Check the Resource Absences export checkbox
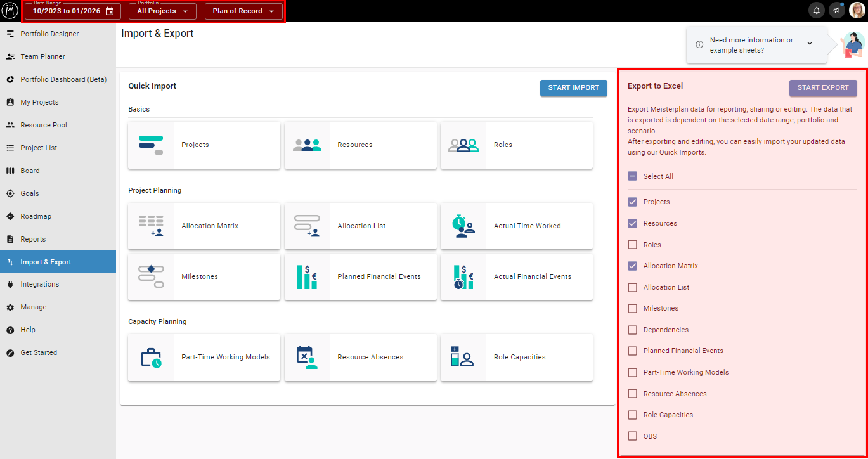Image resolution: width=868 pixels, height=459 pixels. pyautogui.click(x=632, y=394)
